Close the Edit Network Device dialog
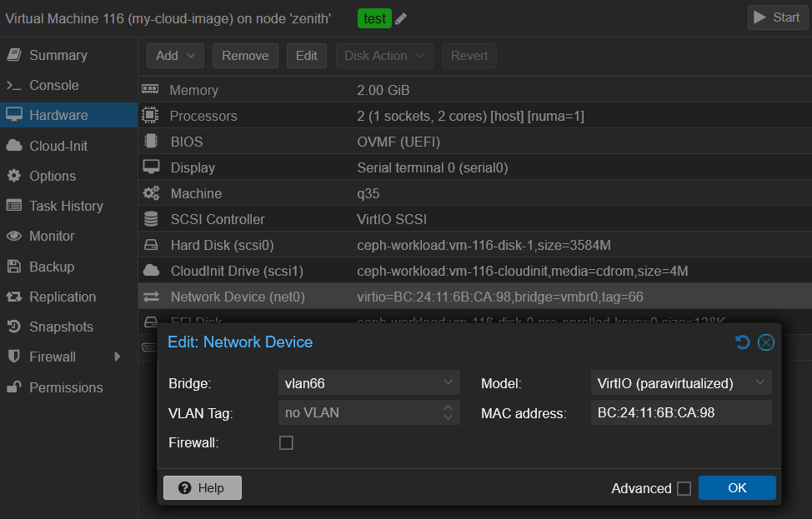812x519 pixels. click(x=766, y=342)
